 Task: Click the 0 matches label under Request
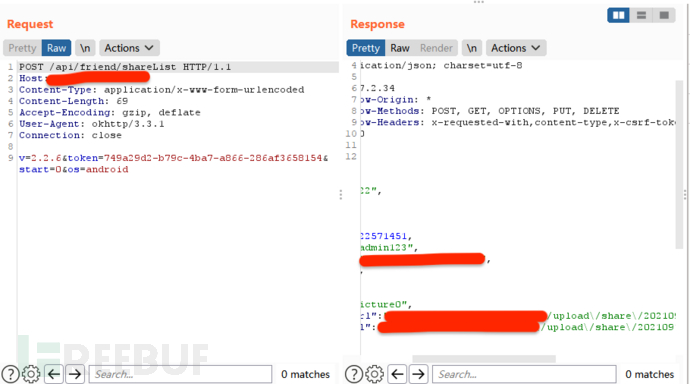coord(305,374)
